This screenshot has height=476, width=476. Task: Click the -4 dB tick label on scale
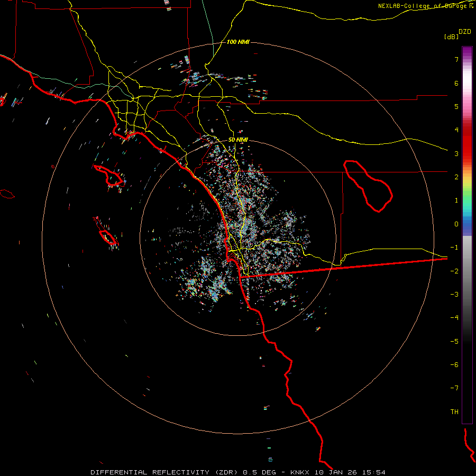454,318
